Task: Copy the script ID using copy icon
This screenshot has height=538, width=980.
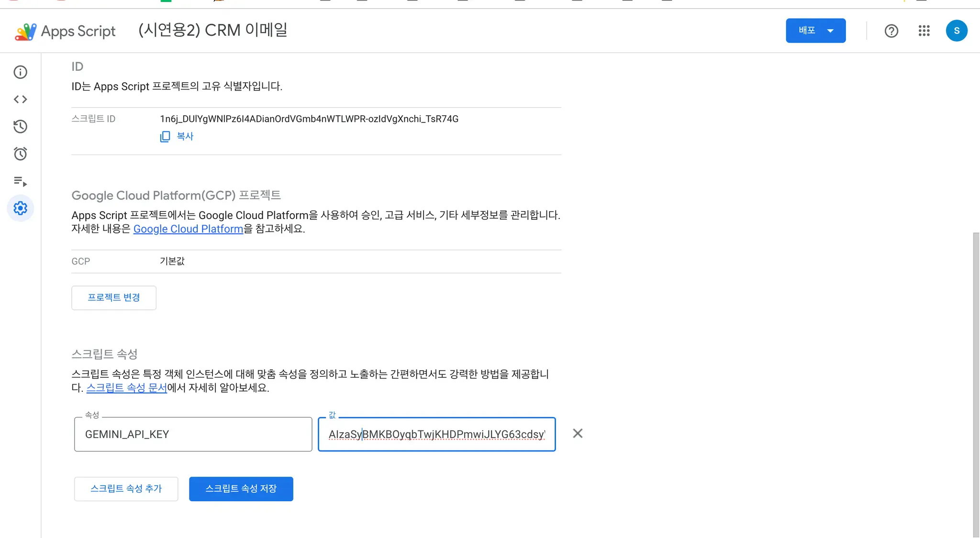Action: (x=165, y=136)
